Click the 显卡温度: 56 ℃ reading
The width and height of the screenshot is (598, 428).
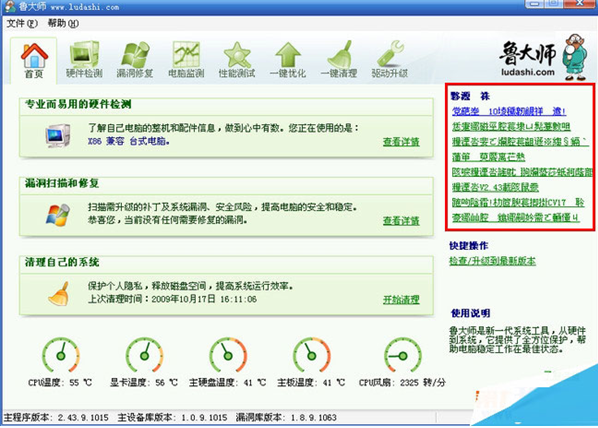tap(144, 382)
